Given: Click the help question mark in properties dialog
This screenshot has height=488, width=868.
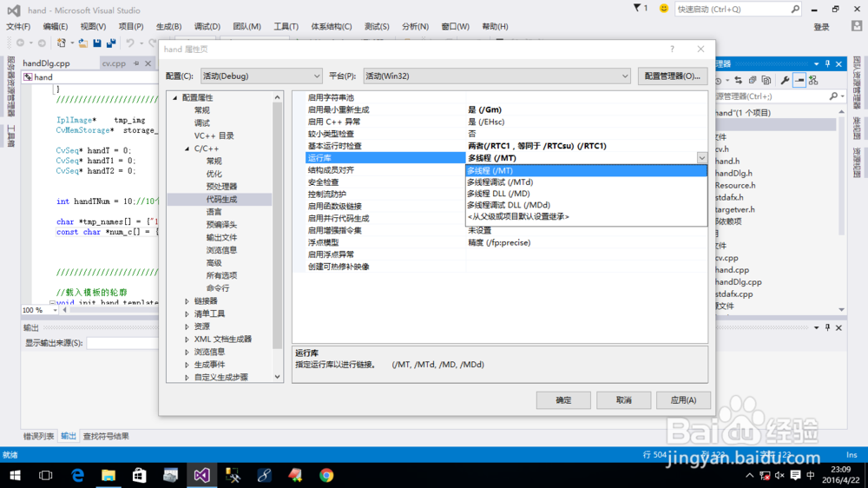Looking at the screenshot, I should click(x=672, y=49).
